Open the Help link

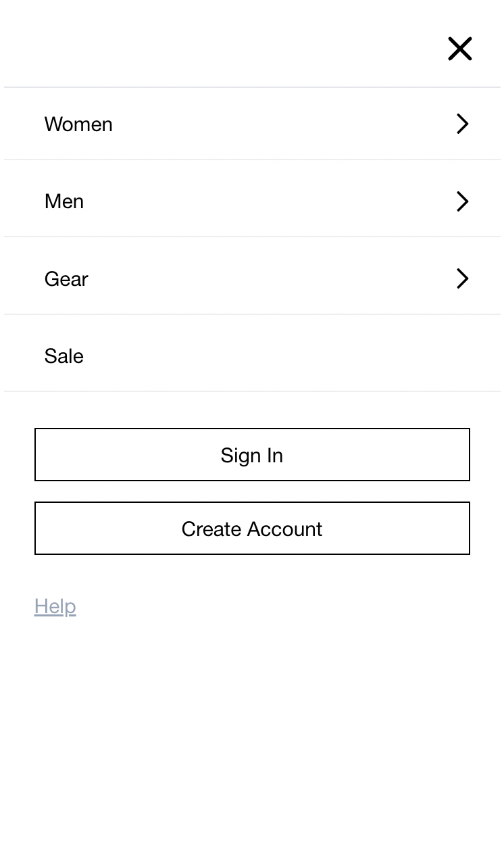[55, 606]
